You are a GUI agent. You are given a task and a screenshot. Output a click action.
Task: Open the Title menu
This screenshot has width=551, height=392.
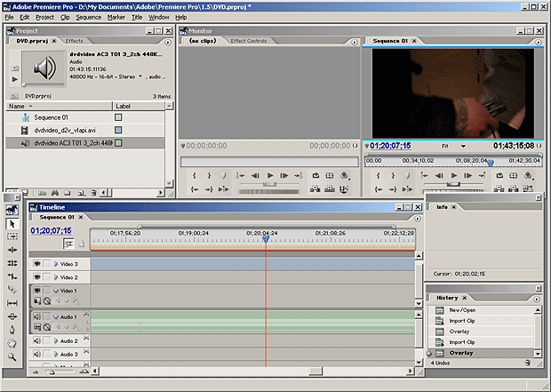[137, 17]
